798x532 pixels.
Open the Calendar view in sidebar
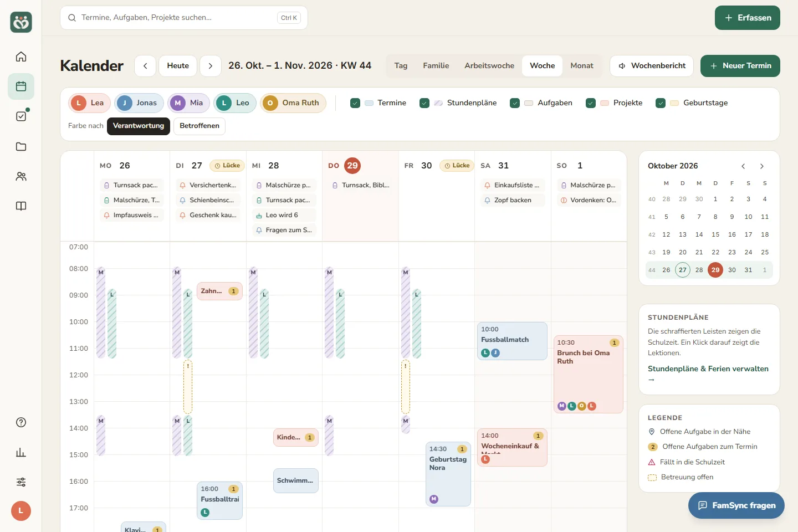coord(21,86)
